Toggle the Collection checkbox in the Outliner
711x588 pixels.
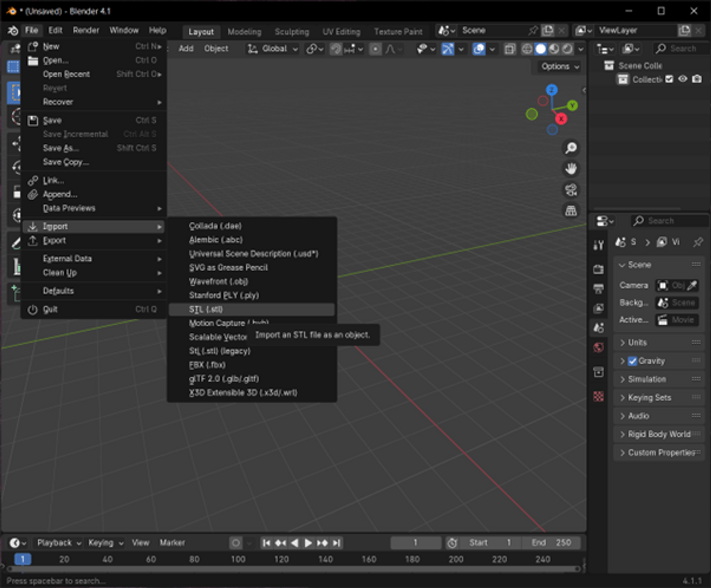click(669, 79)
